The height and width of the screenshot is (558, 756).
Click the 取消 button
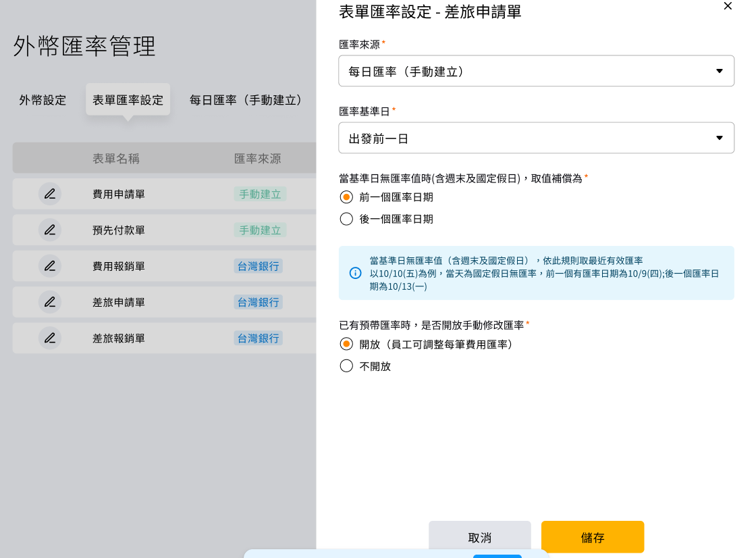click(x=480, y=537)
